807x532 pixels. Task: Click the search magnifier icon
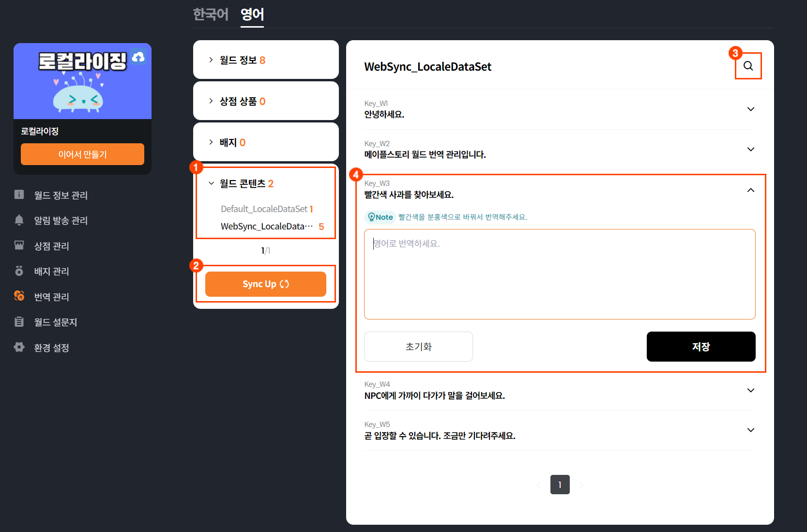click(748, 66)
